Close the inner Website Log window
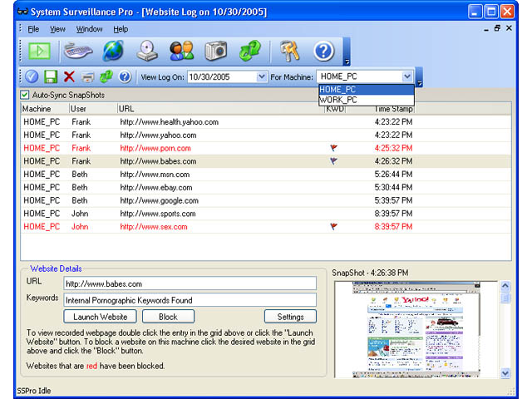Viewport: 532px width, 399px height. click(509, 28)
